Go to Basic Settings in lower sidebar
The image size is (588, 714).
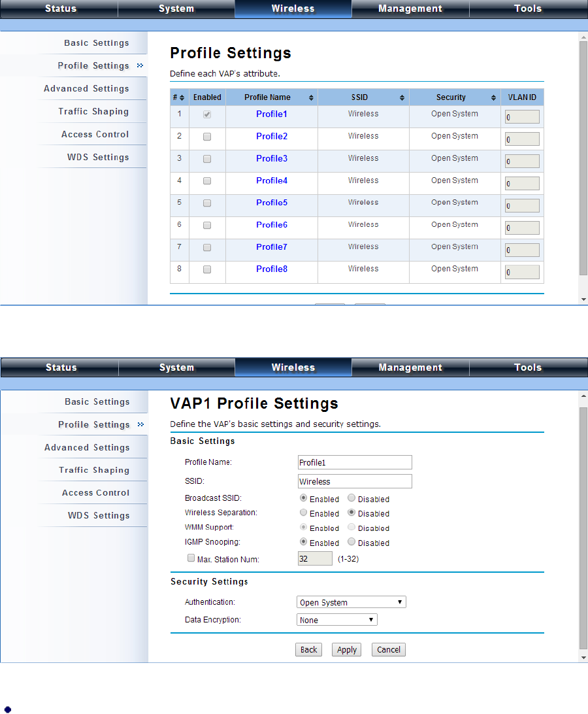coord(97,401)
